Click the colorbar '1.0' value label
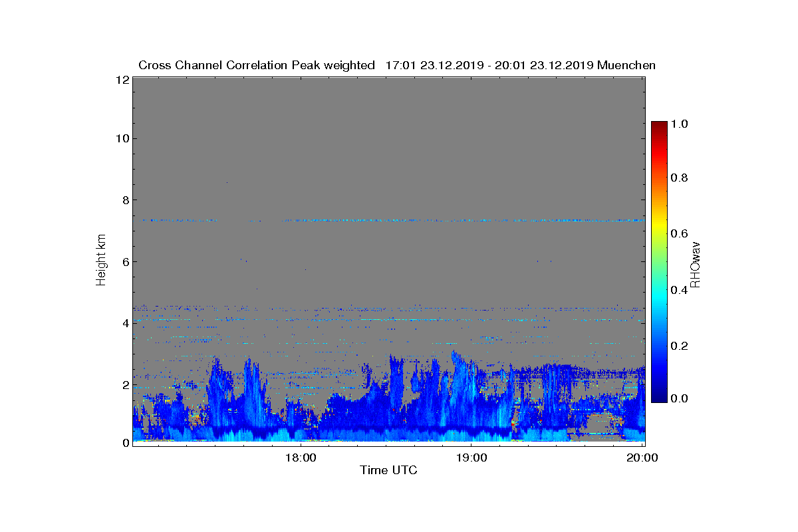Image resolution: width=798 pixels, height=532 pixels. pyautogui.click(x=678, y=124)
